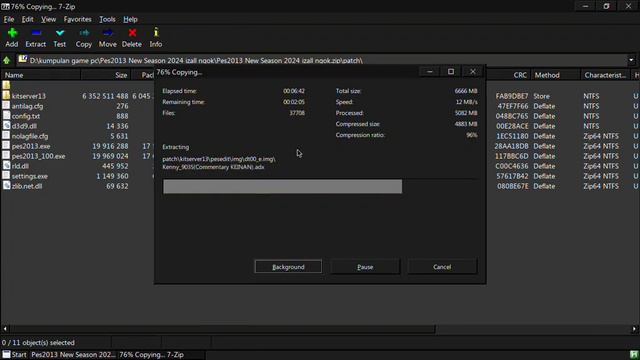Click the Start button in taskbar

click(x=14, y=355)
